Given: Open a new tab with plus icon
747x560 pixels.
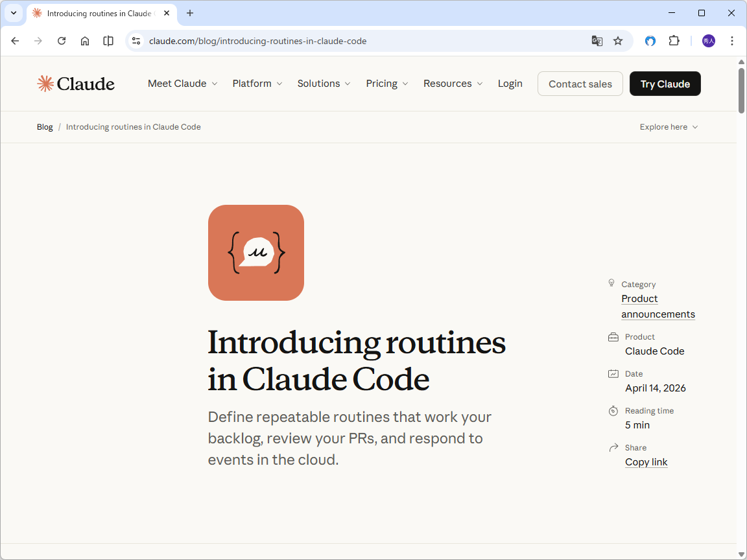Looking at the screenshot, I should tap(190, 14).
